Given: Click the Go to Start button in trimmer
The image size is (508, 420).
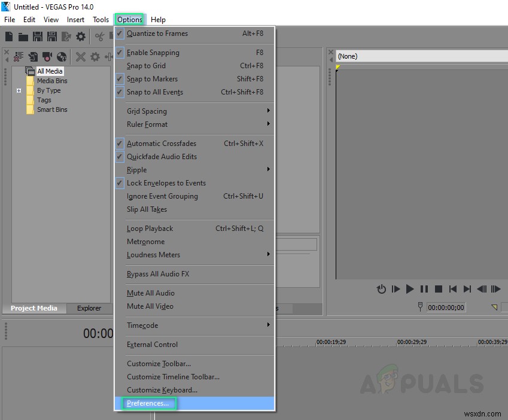Looking at the screenshot, I should point(452,289).
